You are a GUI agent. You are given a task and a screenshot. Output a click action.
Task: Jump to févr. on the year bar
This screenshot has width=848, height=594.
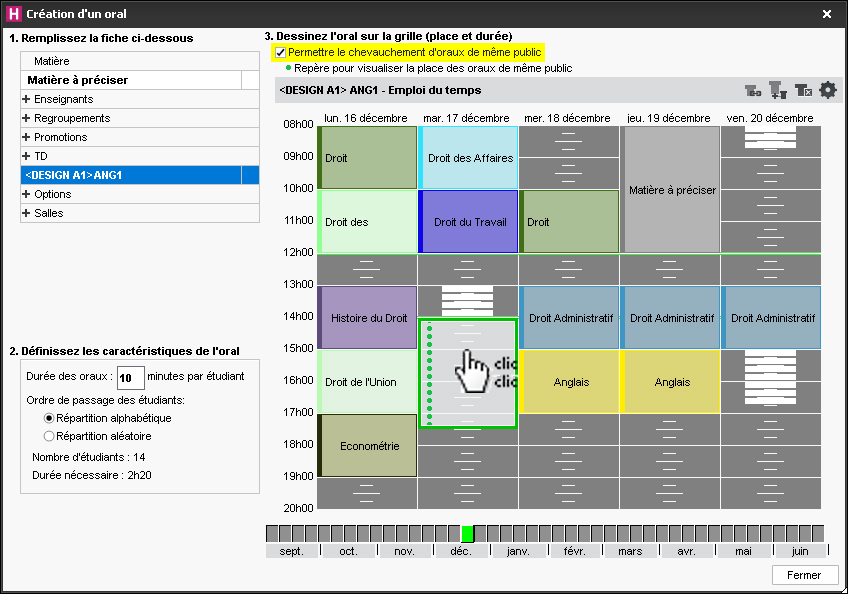[575, 551]
